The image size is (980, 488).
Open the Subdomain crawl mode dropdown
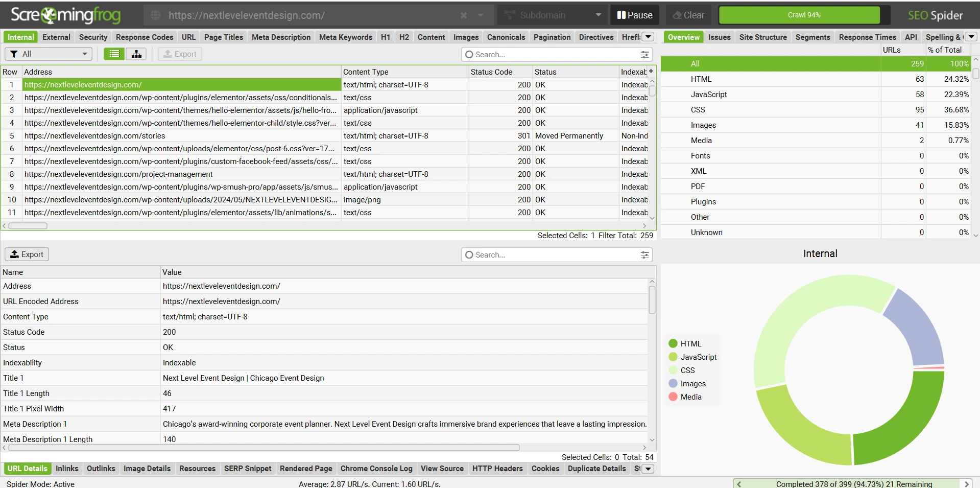coord(552,15)
